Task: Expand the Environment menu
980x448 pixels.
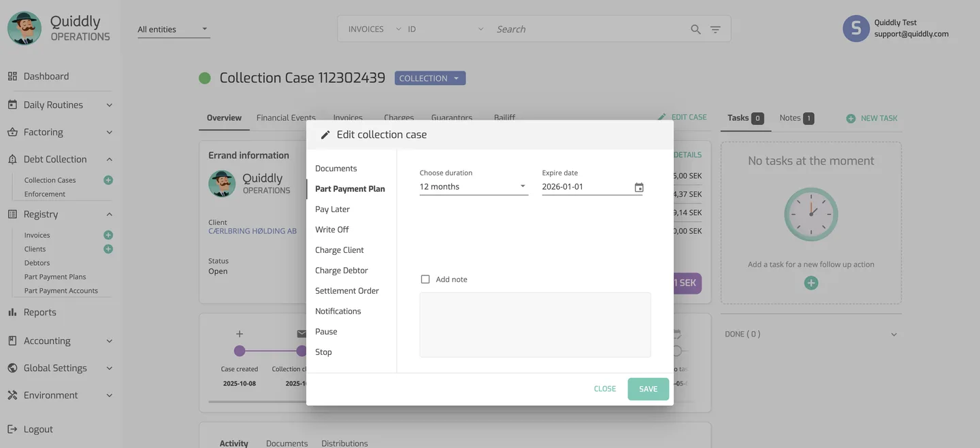Action: point(109,395)
